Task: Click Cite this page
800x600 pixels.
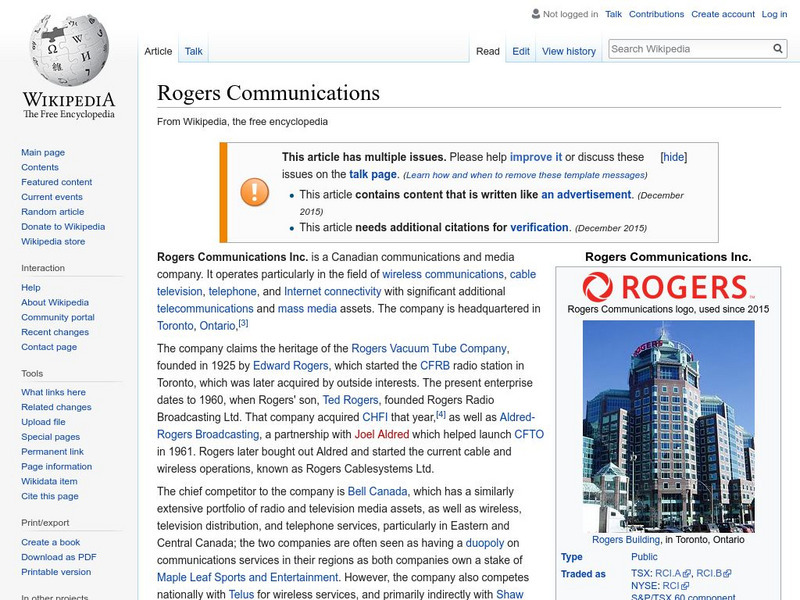Action: coord(50,496)
